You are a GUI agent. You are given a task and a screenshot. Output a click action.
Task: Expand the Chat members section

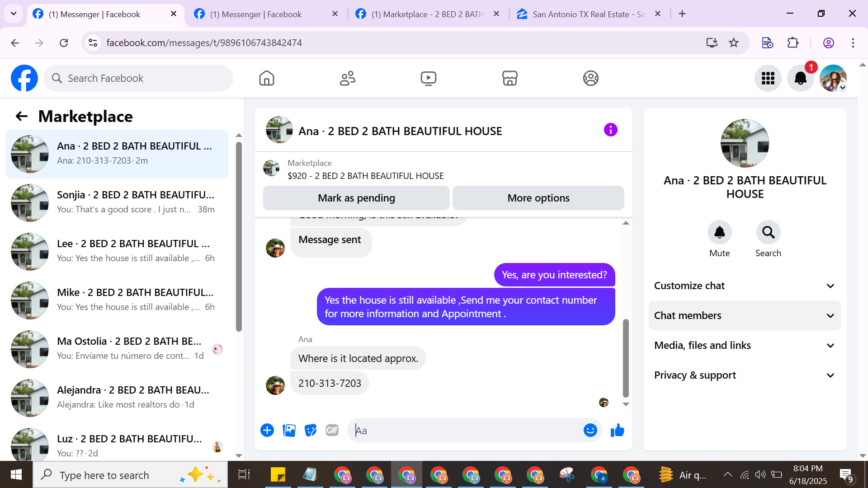pyautogui.click(x=745, y=315)
